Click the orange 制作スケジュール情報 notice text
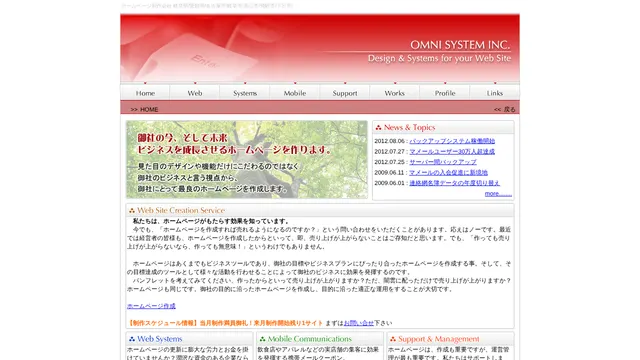640x360 pixels. 225,323
